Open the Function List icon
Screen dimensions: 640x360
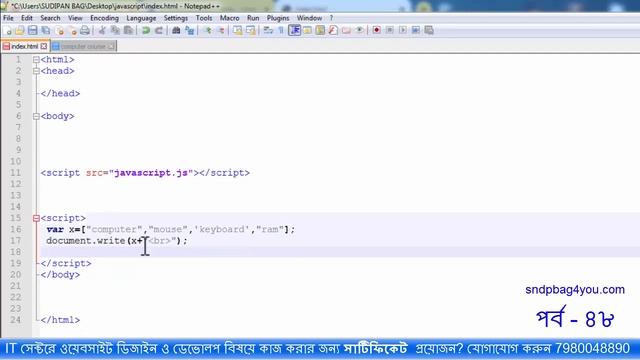point(333,30)
